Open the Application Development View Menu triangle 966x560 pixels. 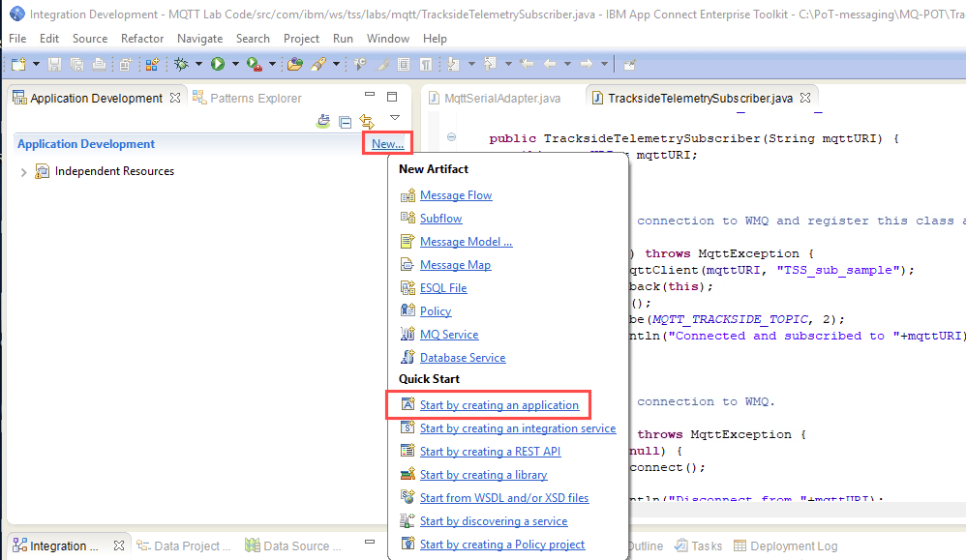pyautogui.click(x=395, y=118)
